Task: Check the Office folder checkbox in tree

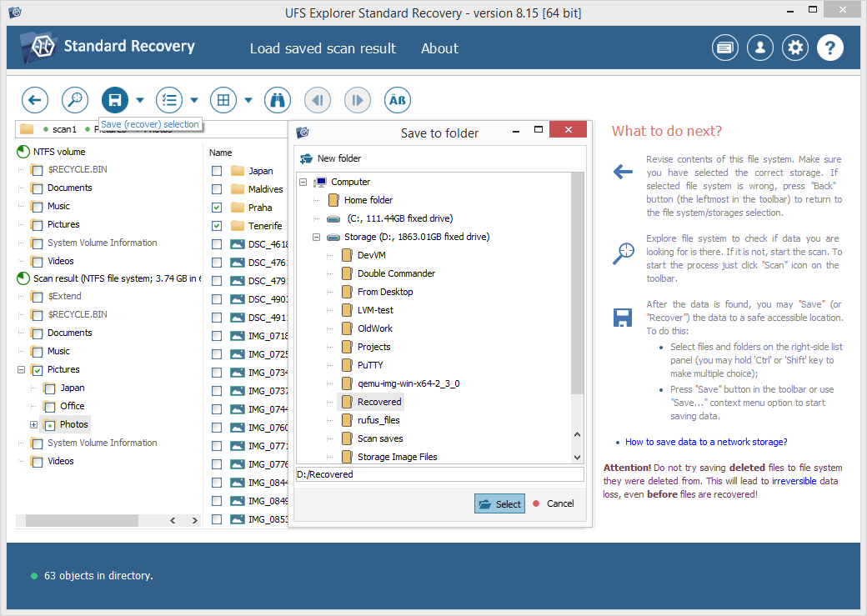Action: pyautogui.click(x=50, y=407)
